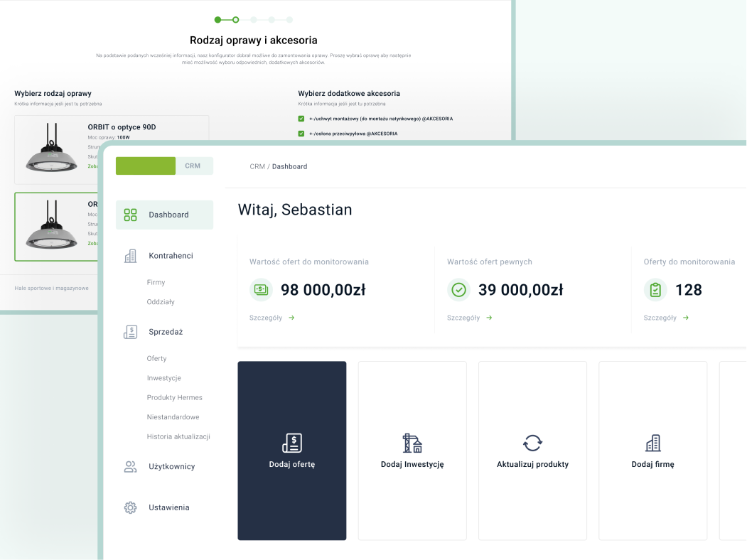Open Inwestycje under Sprzedaż
Image resolution: width=747 pixels, height=560 pixels.
click(x=164, y=378)
